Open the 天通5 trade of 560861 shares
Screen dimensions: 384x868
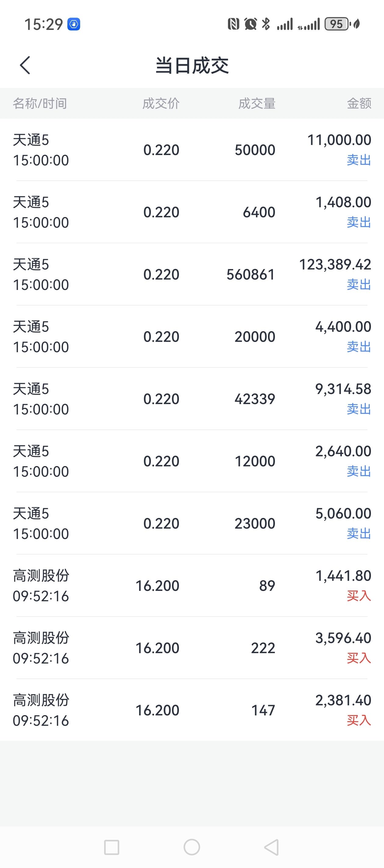(192, 274)
